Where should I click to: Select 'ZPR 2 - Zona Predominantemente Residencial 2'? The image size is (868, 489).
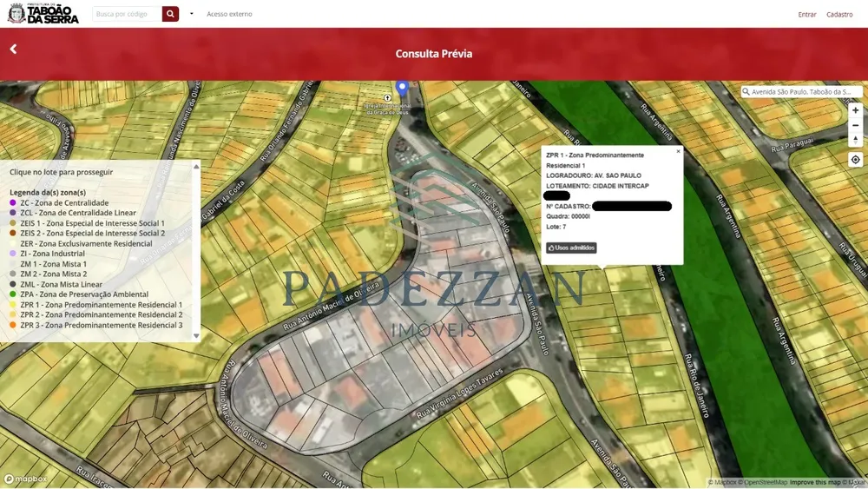(x=102, y=314)
